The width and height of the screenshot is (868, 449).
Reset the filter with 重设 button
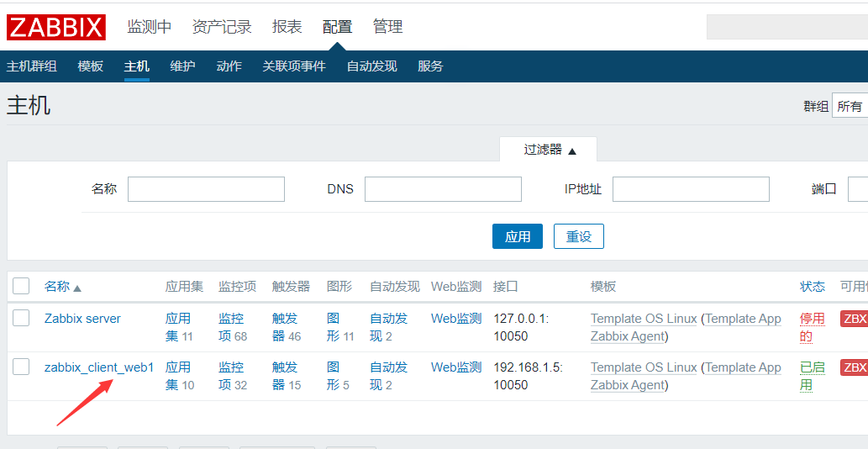coord(578,236)
